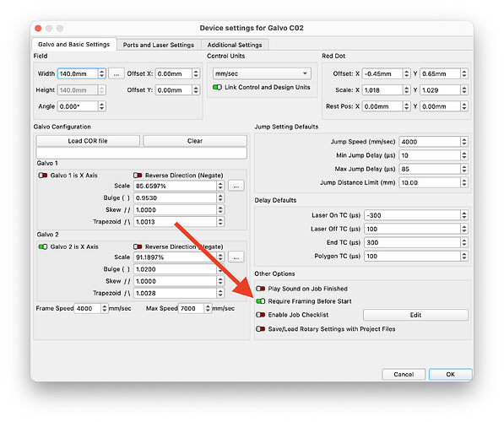The width and height of the screenshot is (504, 422).
Task: Adjust Galvo 2 Skew stepper
Action: pos(220,281)
